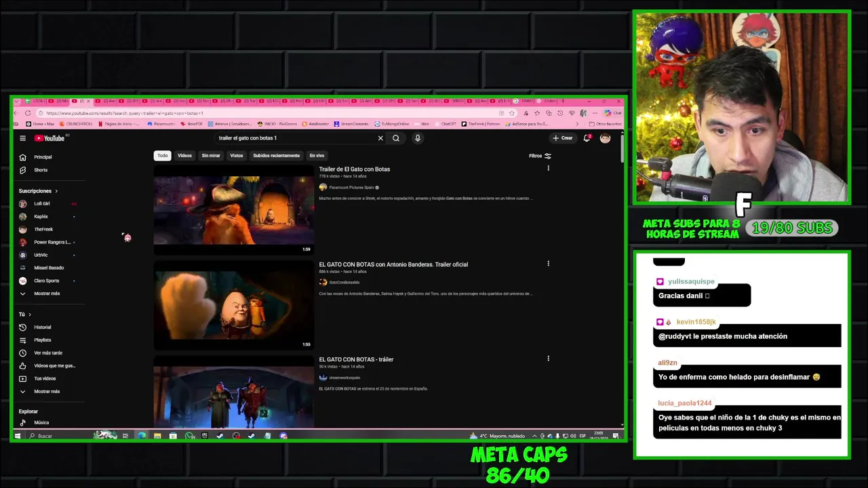Screen dimensions: 868x488
Task: Expand the Suscripciones section arrow
Action: tap(56, 191)
